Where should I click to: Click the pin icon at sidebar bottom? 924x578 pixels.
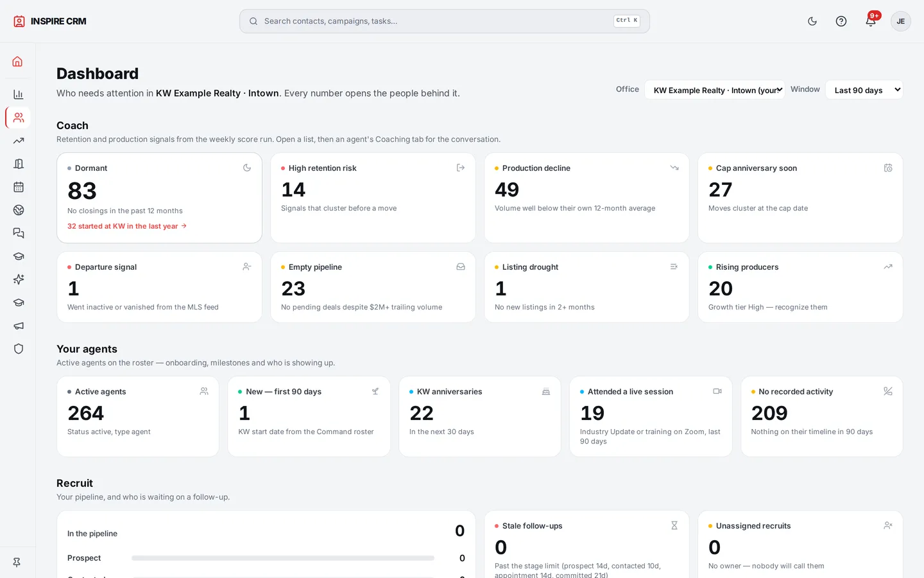coord(17,562)
